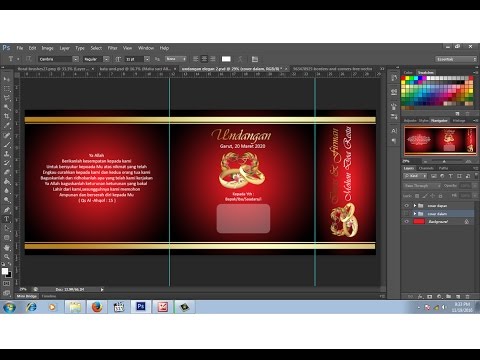Select the Blur tool
The width and height of the screenshot is (480, 360).
pos(7,191)
